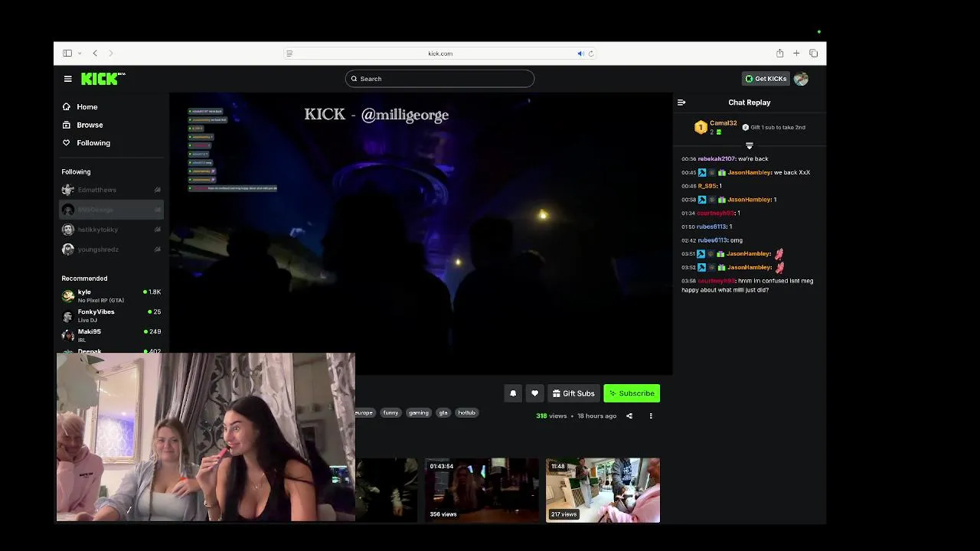Screen dimensions: 980x551
Task: Click the rebekah2107 username in chat
Action: pos(717,159)
